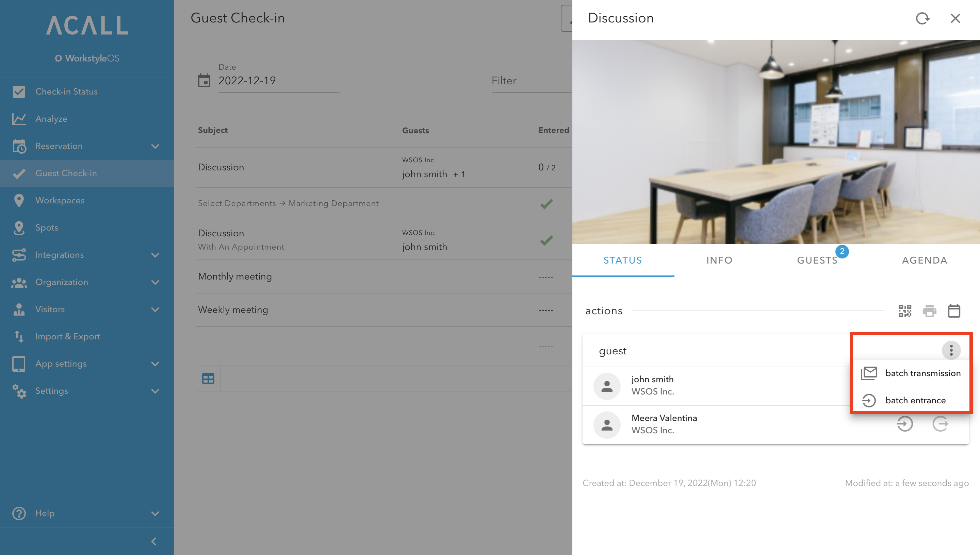Open the Analyze page
Viewport: 980px width, 555px height.
coord(87,119)
